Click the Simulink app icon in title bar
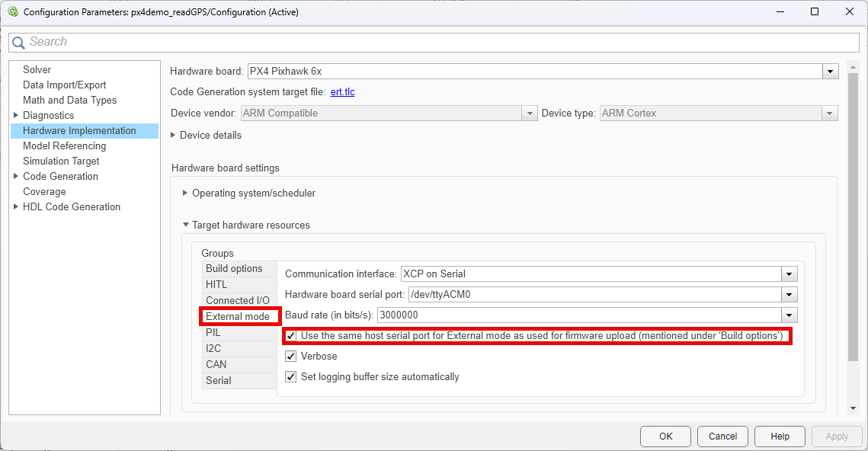868x451 pixels. click(x=12, y=11)
